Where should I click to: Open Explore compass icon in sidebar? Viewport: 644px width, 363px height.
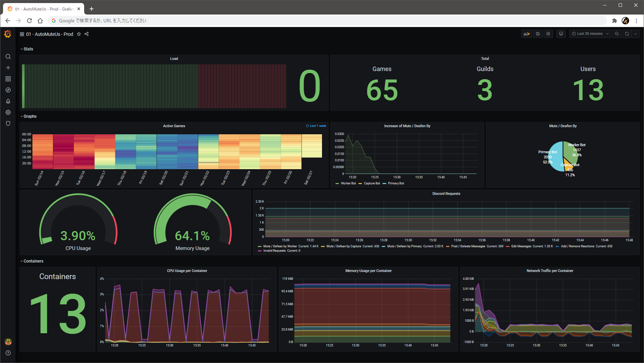click(8, 90)
